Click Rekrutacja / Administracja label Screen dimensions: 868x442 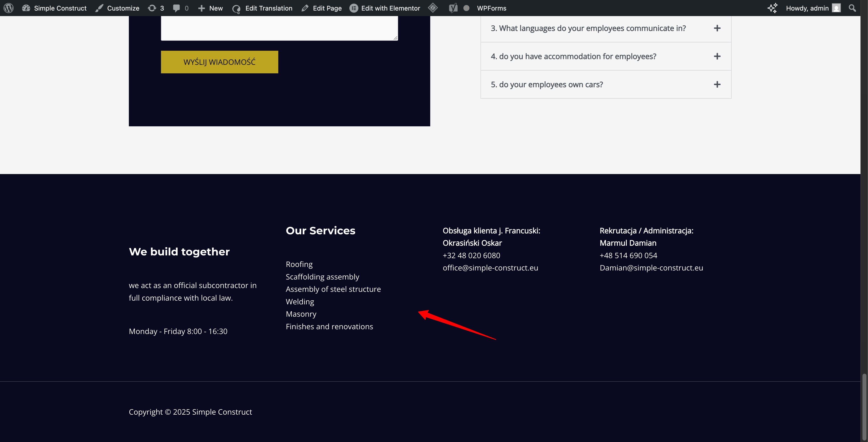point(647,231)
